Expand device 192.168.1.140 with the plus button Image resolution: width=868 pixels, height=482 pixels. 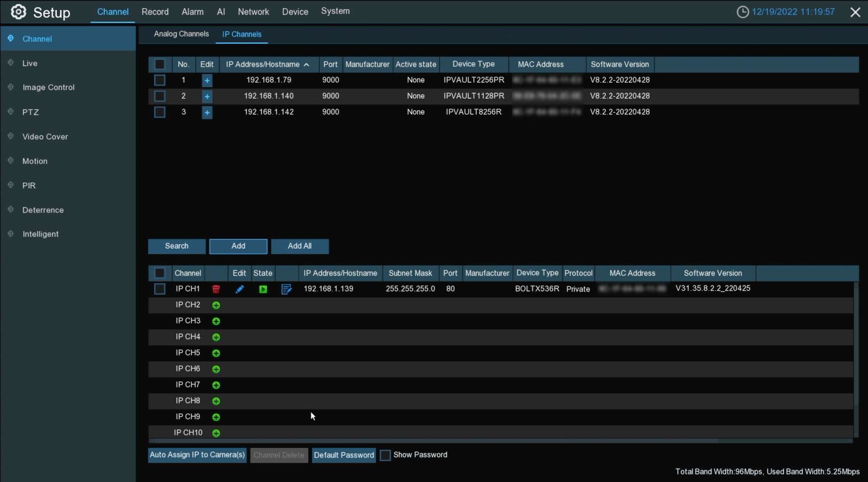point(207,96)
